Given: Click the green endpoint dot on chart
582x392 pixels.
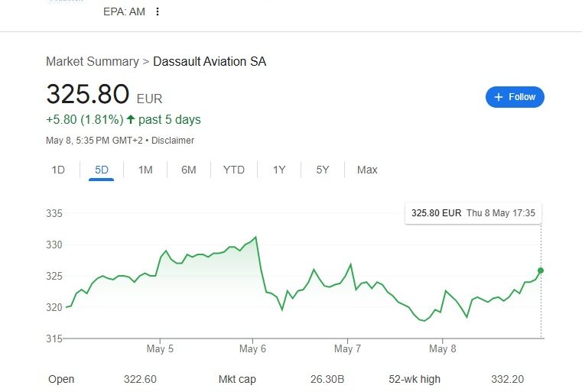Looking at the screenshot, I should click(x=541, y=271).
